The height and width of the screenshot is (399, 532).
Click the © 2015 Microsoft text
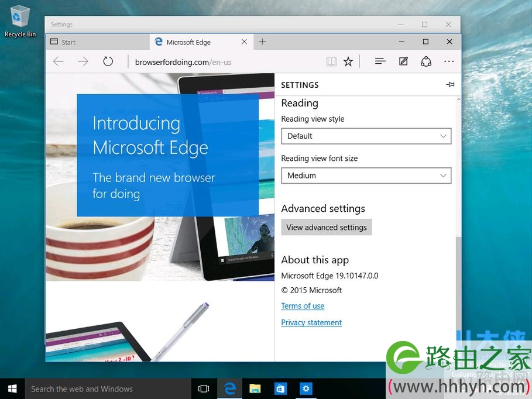coord(311,290)
